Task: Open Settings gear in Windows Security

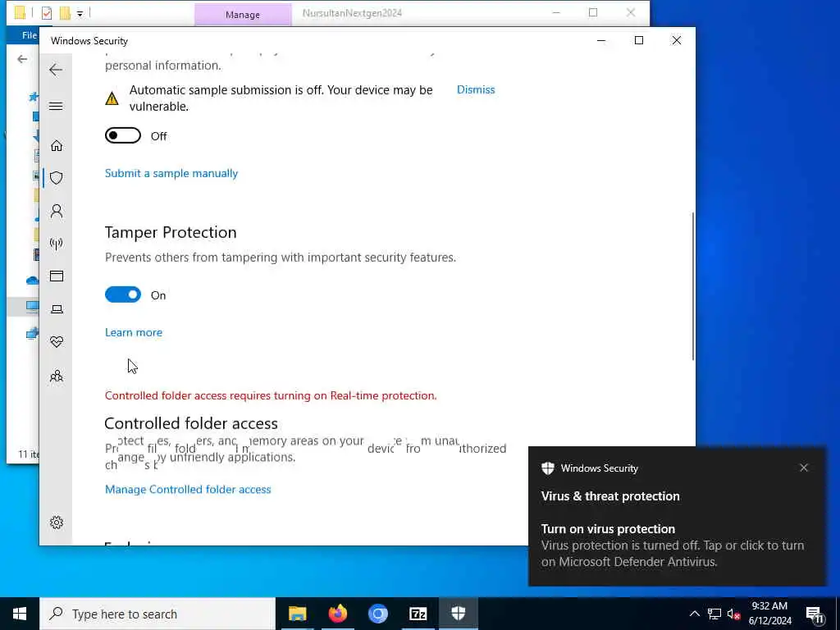Action: pyautogui.click(x=57, y=523)
